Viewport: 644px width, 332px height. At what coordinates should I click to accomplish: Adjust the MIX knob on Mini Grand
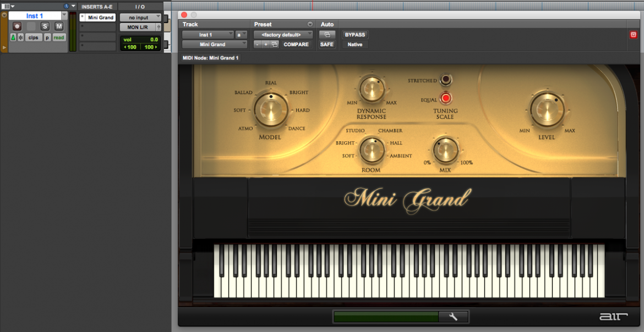pyautogui.click(x=446, y=150)
